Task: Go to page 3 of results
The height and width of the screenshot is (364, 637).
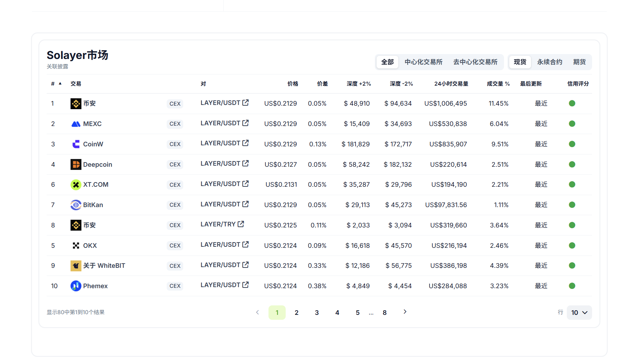Action: 317,313
